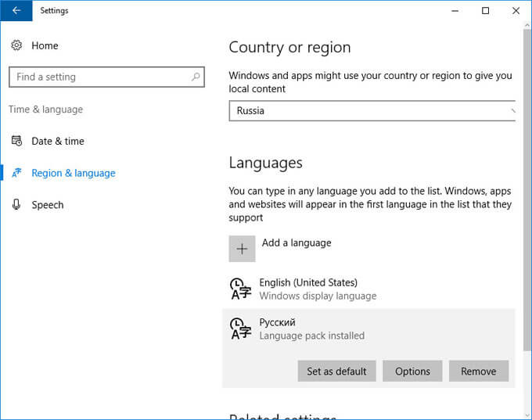Set Русский as default language
532x420 pixels.
[336, 372]
